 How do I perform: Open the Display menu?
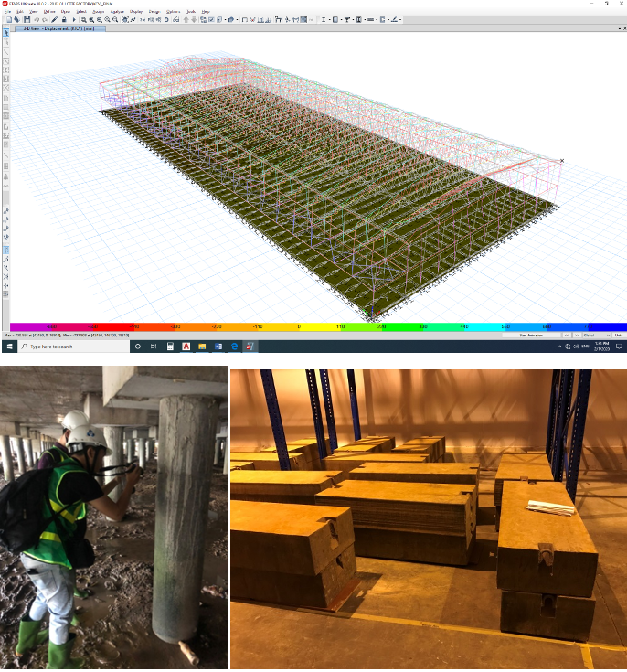(x=136, y=12)
